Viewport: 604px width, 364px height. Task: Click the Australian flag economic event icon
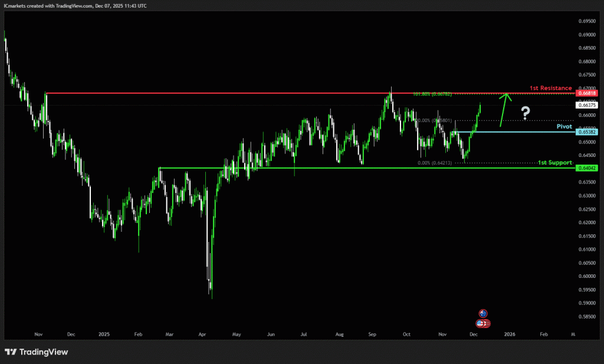(483, 314)
